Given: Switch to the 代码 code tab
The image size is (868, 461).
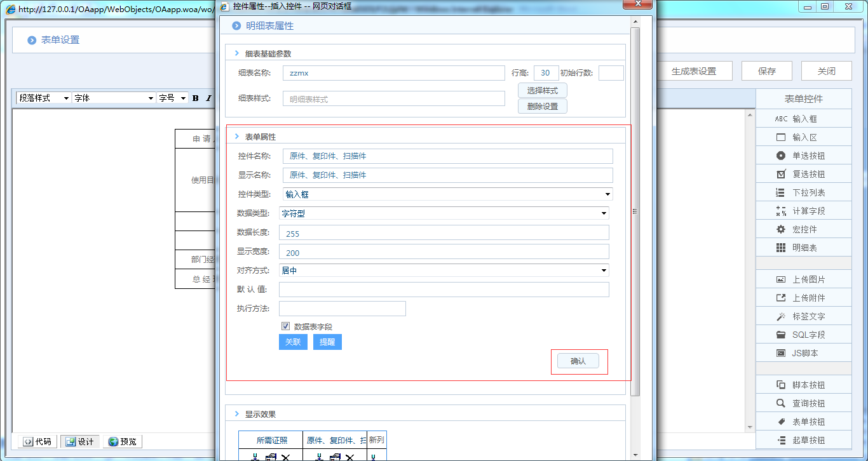Looking at the screenshot, I should tap(36, 441).
